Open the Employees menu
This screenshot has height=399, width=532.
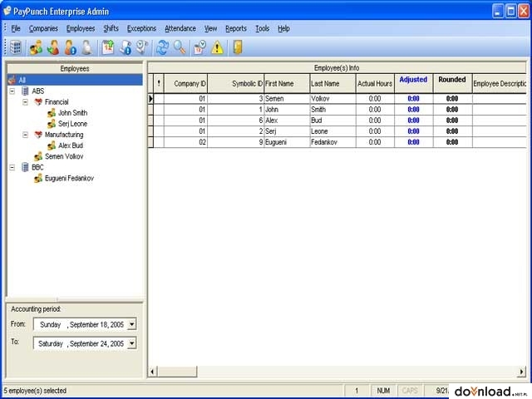[81, 28]
